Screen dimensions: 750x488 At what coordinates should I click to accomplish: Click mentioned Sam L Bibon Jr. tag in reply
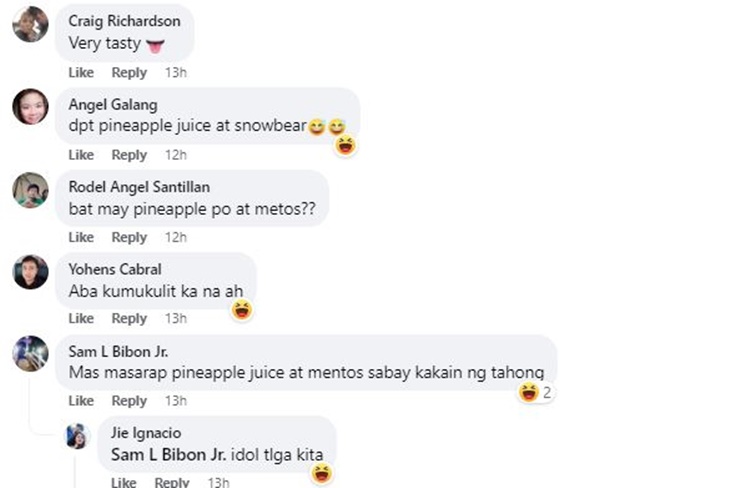click(x=167, y=455)
